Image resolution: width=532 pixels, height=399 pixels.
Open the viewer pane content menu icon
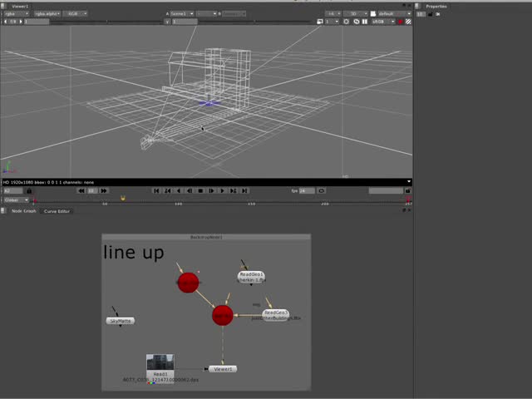[3, 6]
